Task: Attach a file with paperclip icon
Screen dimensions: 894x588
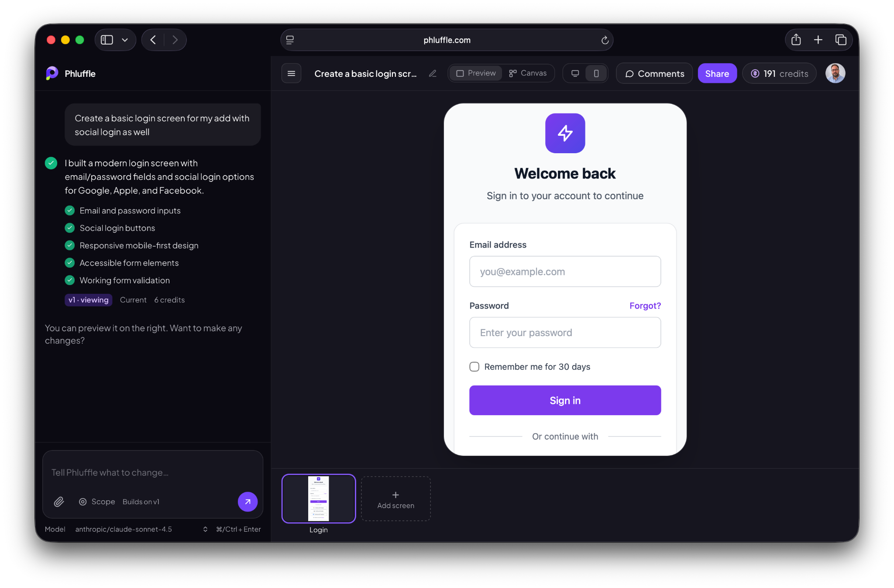Action: 59,502
